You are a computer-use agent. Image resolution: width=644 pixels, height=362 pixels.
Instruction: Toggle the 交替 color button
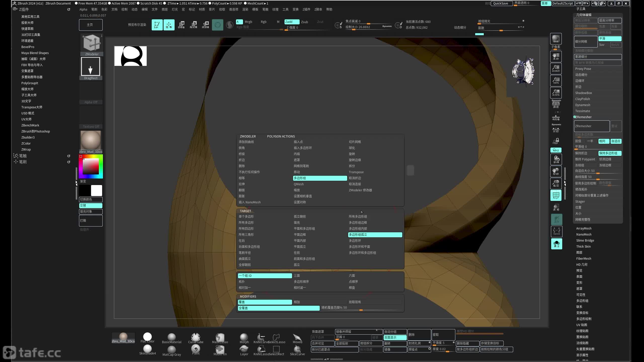(91, 205)
